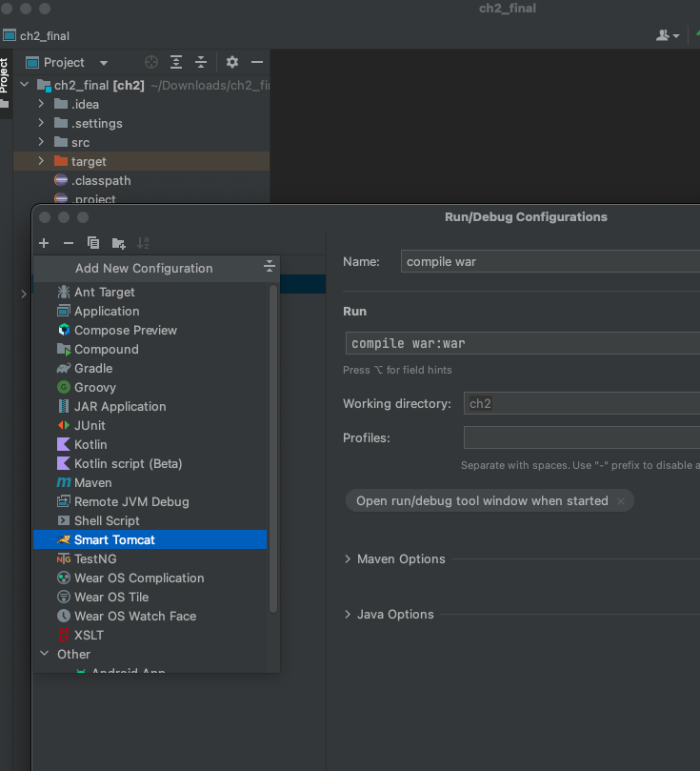Click the Expand All icon in Project panel

(176, 63)
